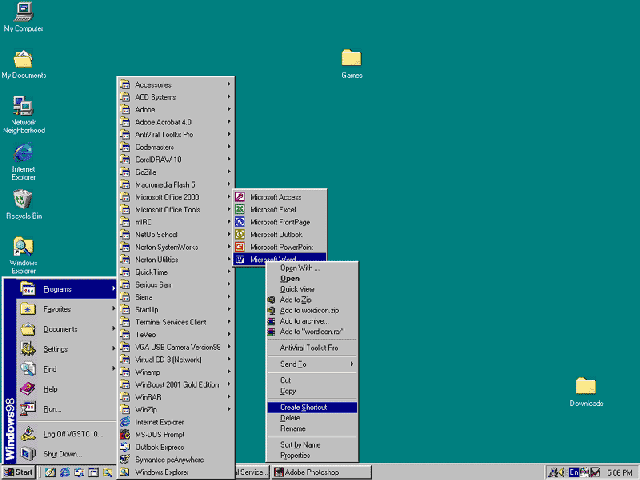640x480 pixels.
Task: Choose Copy in the context menu
Action: point(312,391)
